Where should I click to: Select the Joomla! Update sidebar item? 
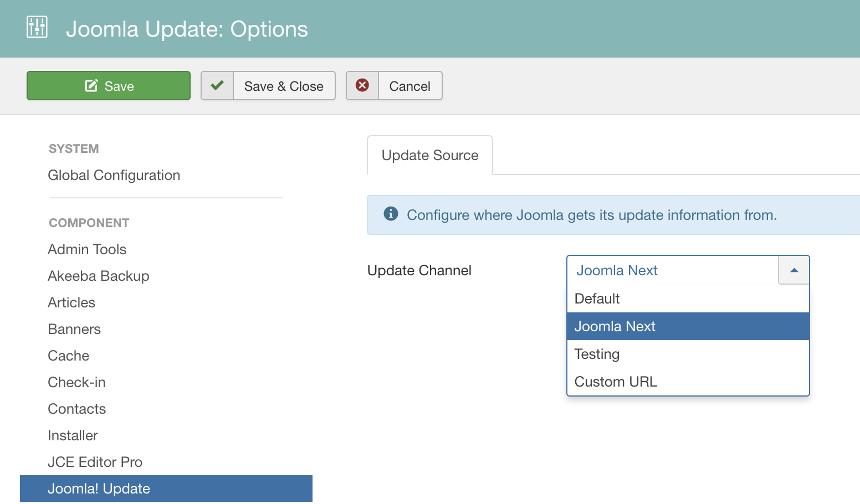coord(166,488)
